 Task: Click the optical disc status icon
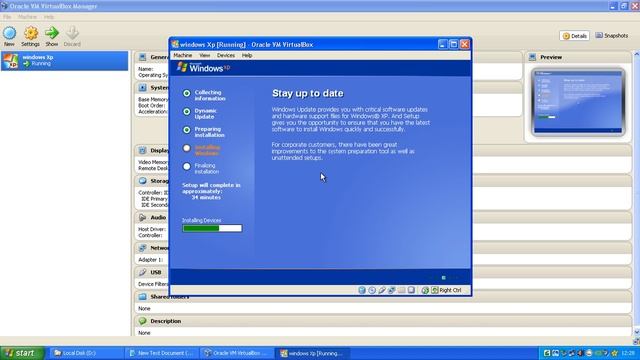point(372,290)
